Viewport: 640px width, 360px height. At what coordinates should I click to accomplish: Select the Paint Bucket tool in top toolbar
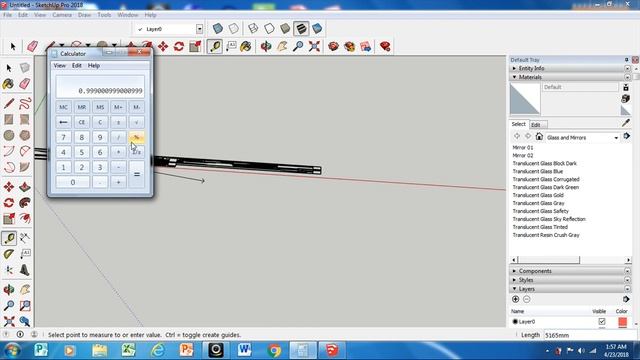246,46
